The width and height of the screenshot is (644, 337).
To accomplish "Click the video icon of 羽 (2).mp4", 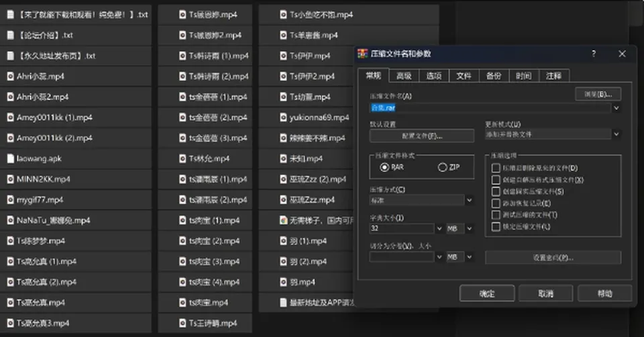I will pos(283,261).
